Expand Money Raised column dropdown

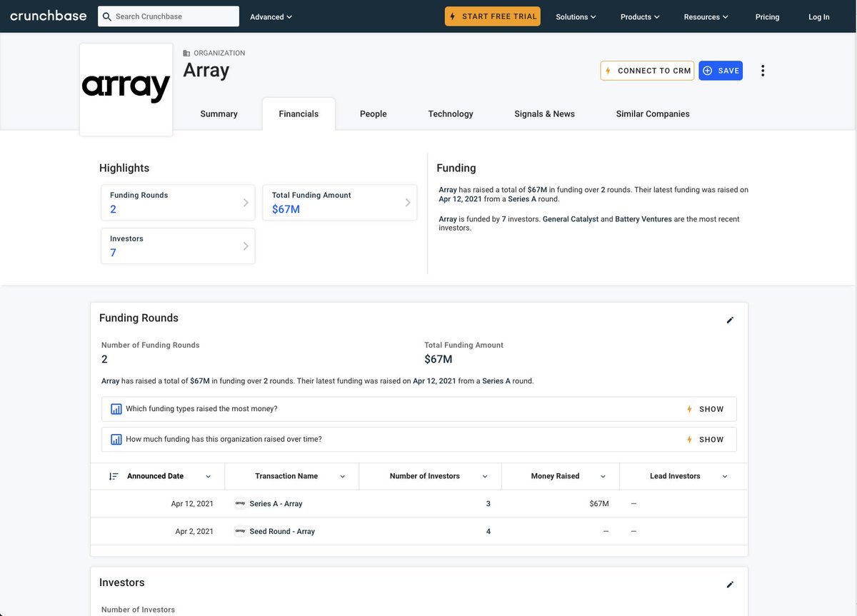point(603,477)
